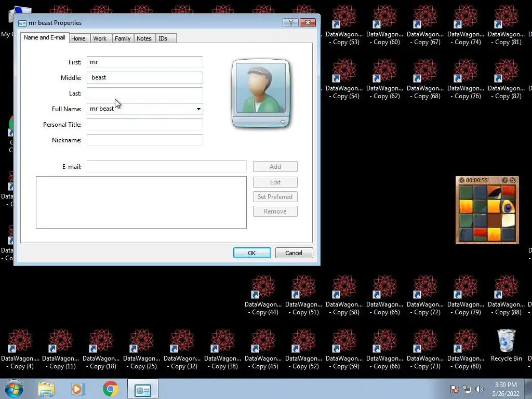The image size is (532, 399).
Task: Select DataWagon Copy (44) shortcut
Action: tap(263, 296)
